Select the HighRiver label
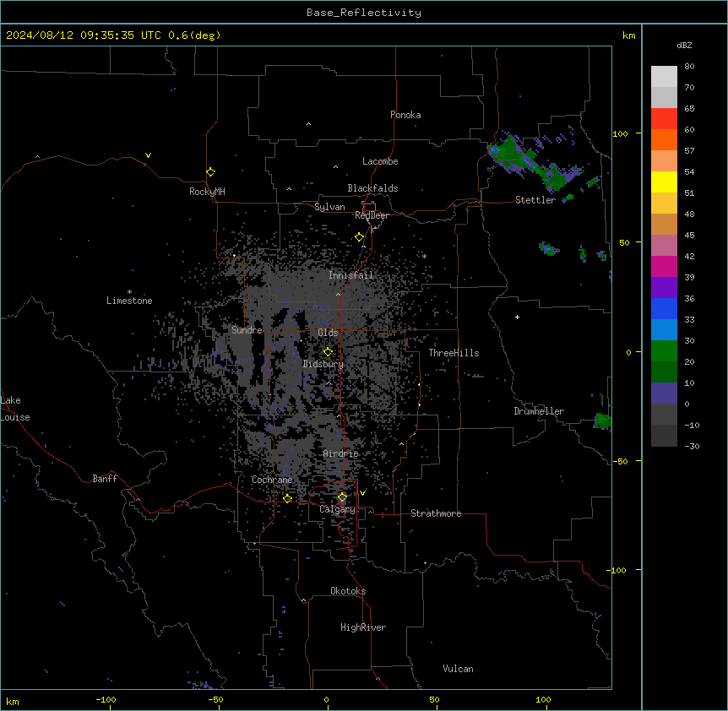The image size is (728, 711). 363,627
